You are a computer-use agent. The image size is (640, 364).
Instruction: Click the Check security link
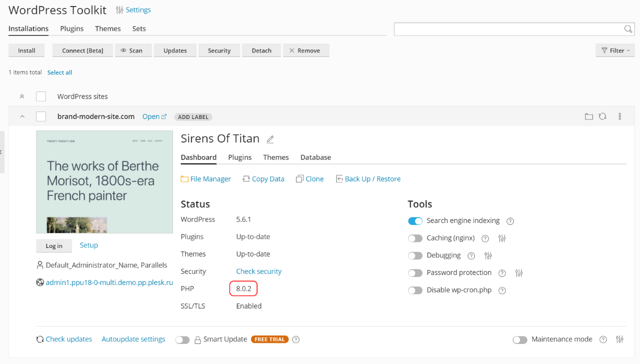pos(259,271)
